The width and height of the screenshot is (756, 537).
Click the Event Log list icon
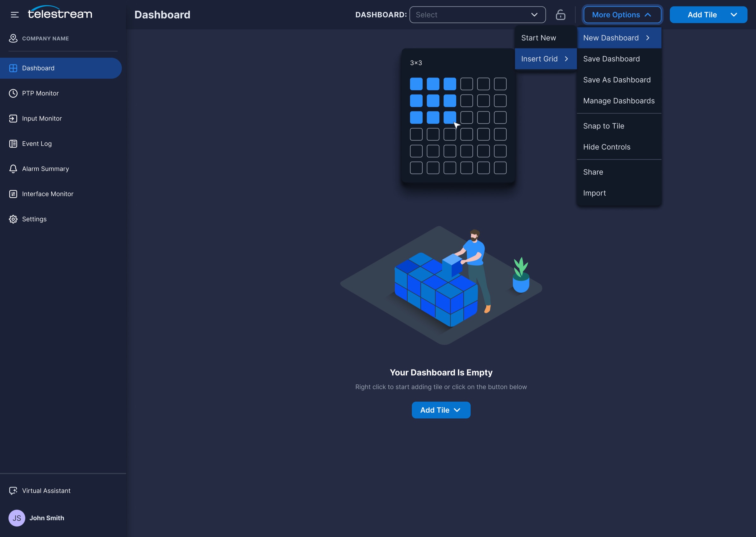coord(13,144)
